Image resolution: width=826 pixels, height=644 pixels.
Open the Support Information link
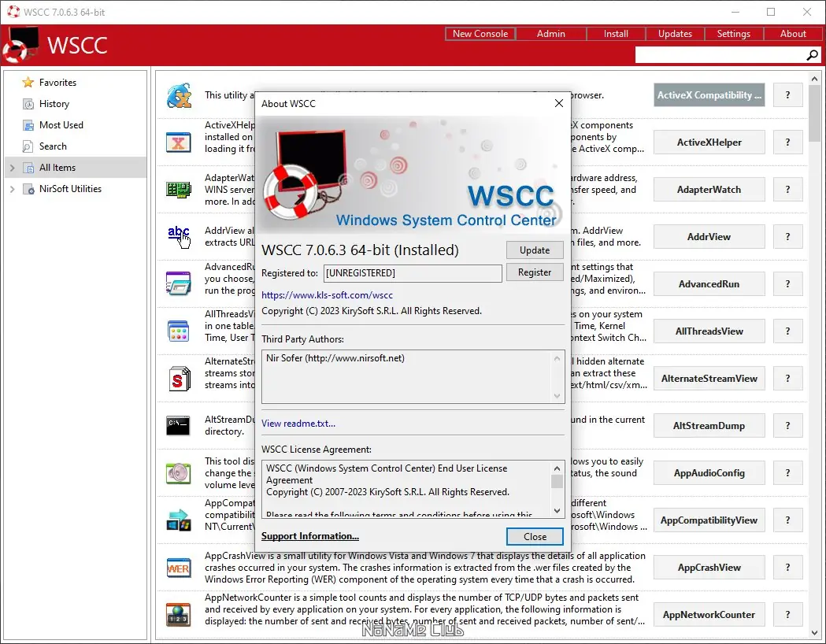coord(310,536)
